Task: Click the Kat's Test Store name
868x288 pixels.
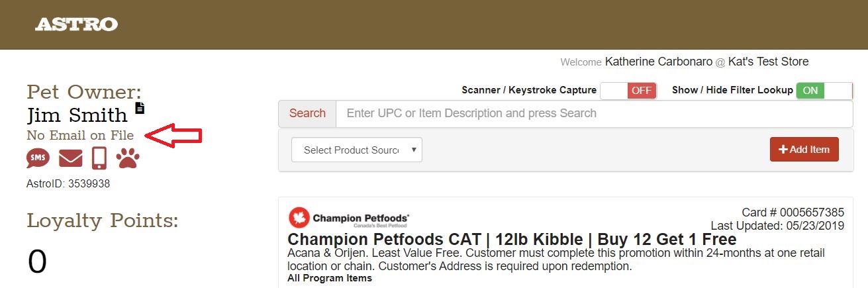Action: point(768,62)
